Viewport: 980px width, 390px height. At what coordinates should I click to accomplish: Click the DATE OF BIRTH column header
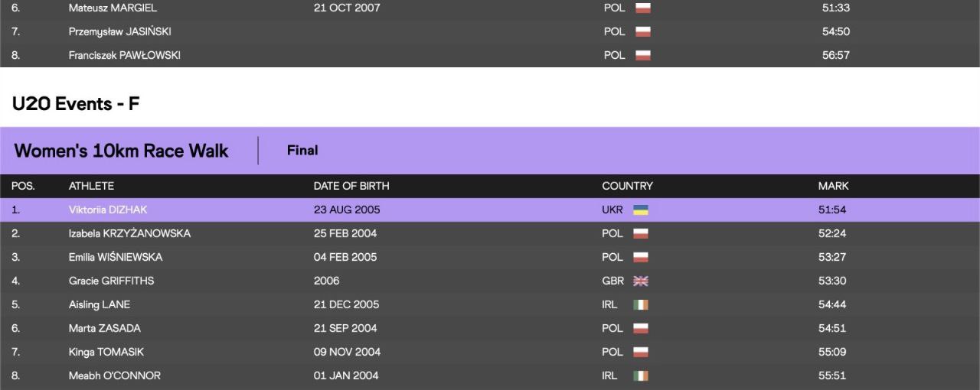pyautogui.click(x=351, y=186)
